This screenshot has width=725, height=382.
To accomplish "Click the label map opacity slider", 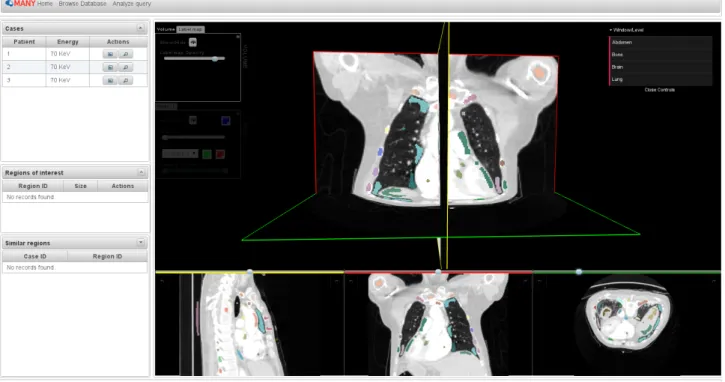I will [x=194, y=59].
